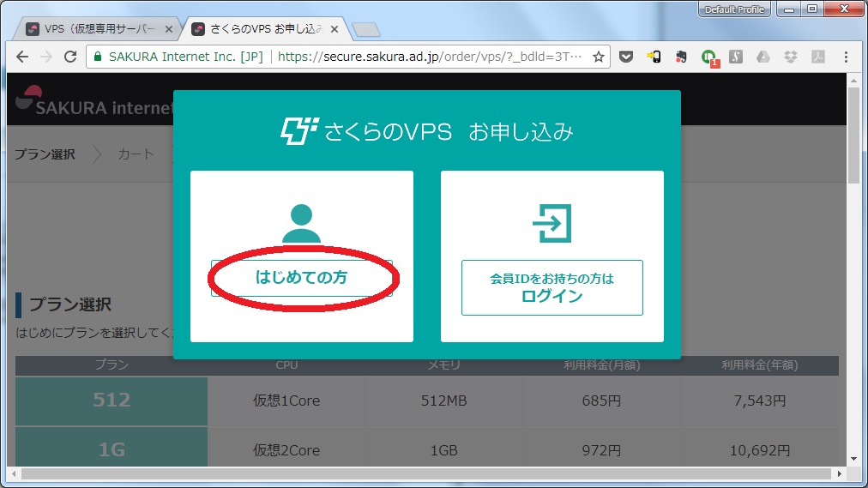View the green padlock site info
Image resolution: width=868 pixels, height=488 pixels.
(98, 57)
